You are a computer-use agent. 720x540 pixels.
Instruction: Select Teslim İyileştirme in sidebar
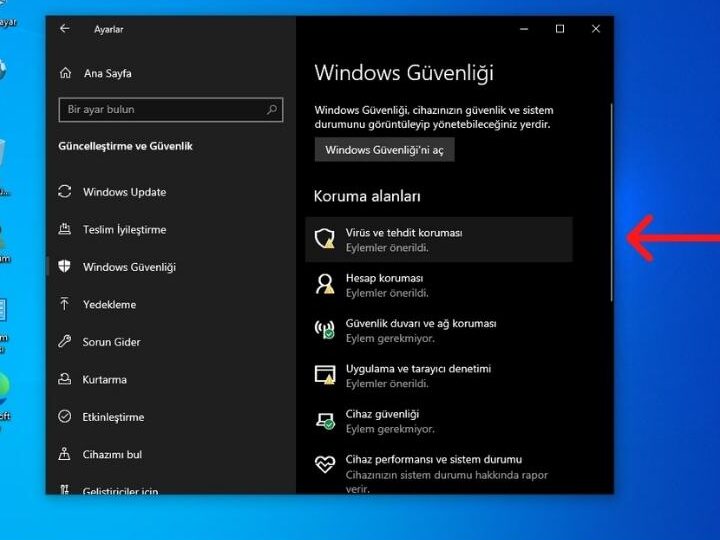click(124, 230)
